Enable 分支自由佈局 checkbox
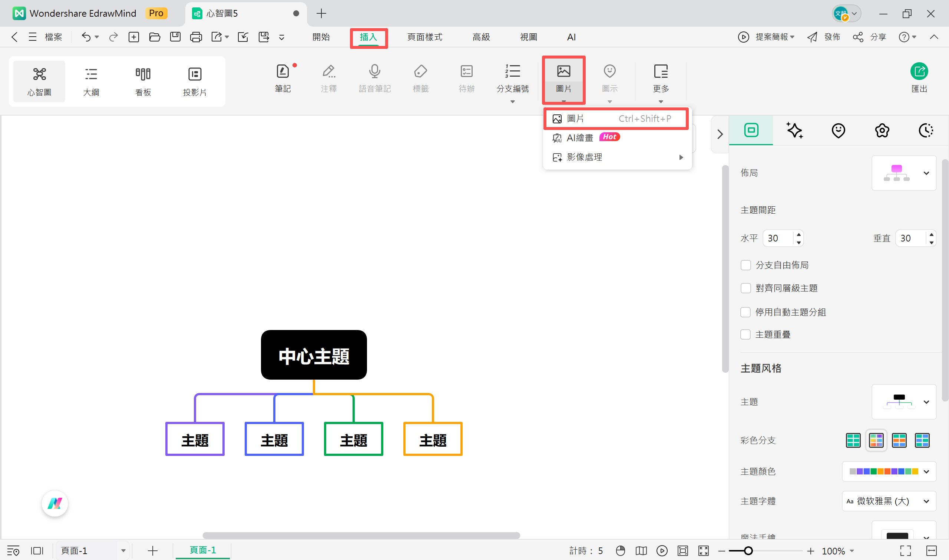 point(745,265)
